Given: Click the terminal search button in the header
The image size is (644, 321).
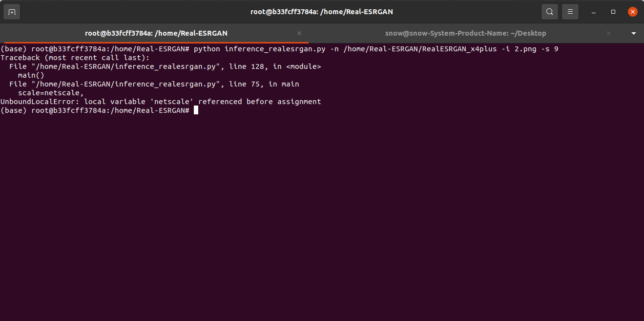Looking at the screenshot, I should tap(549, 11).
